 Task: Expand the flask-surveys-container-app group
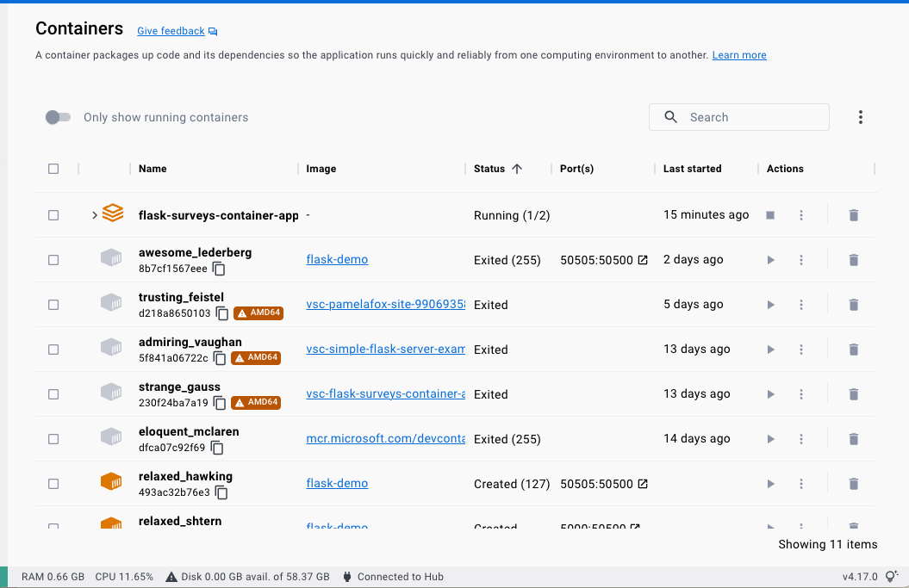[94, 215]
